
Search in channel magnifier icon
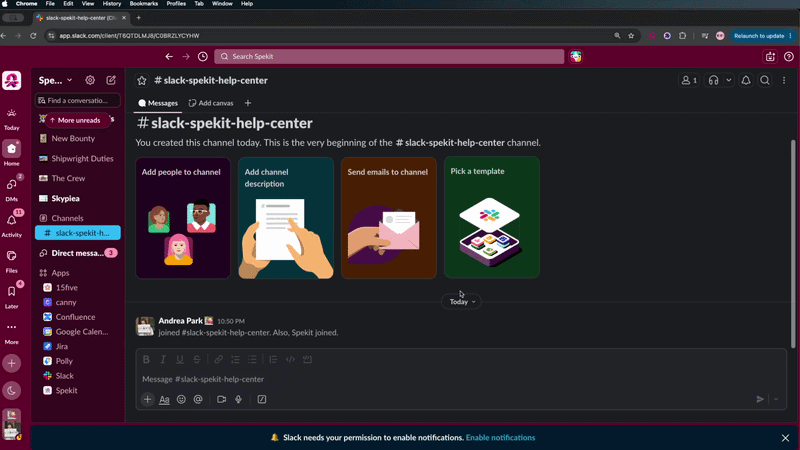tap(765, 81)
